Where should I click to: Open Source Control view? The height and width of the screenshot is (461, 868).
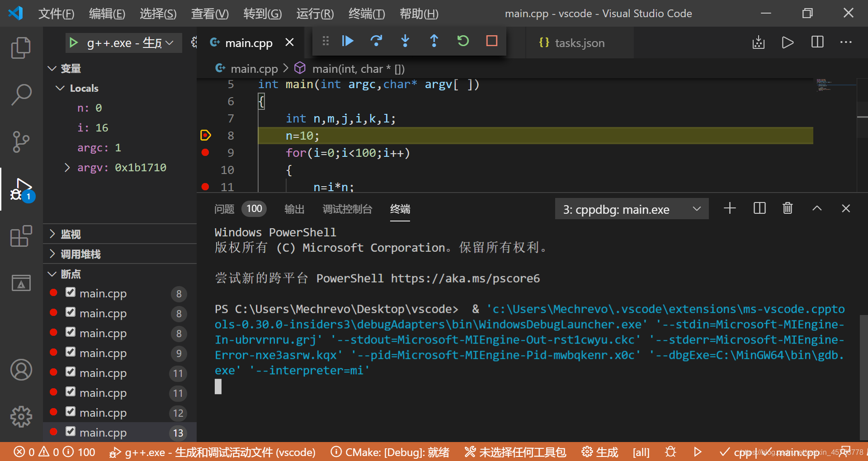pos(21,141)
